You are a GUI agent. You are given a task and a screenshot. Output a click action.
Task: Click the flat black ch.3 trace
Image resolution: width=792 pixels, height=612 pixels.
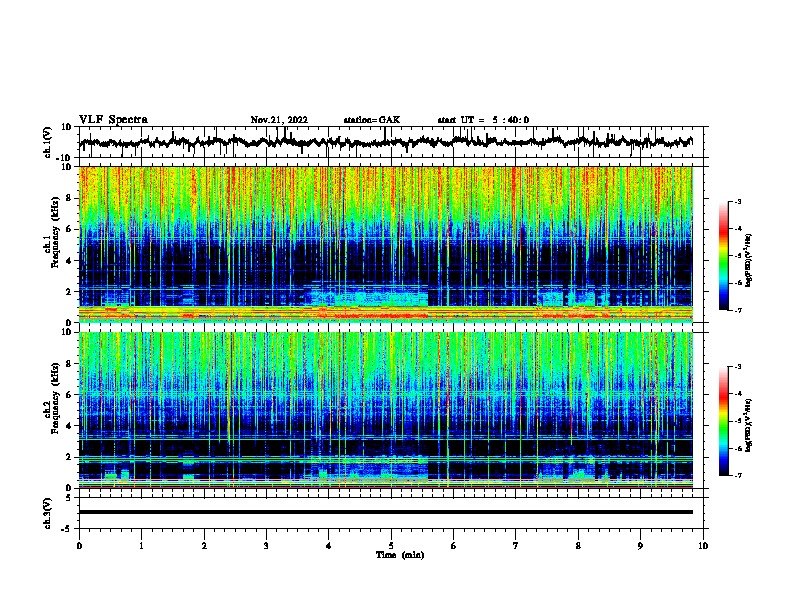coord(386,512)
